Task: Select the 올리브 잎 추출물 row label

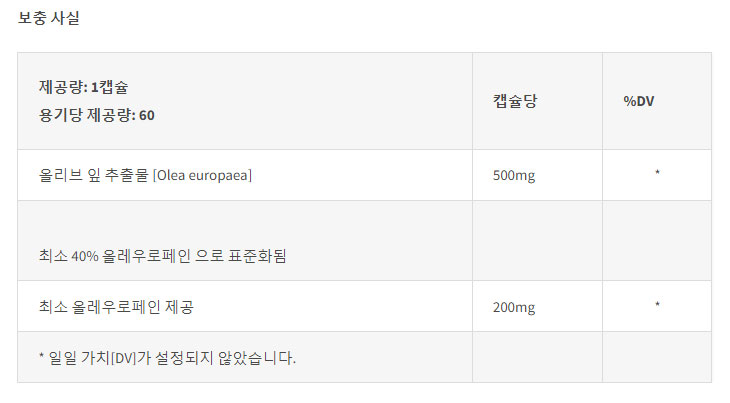Action: (94, 175)
